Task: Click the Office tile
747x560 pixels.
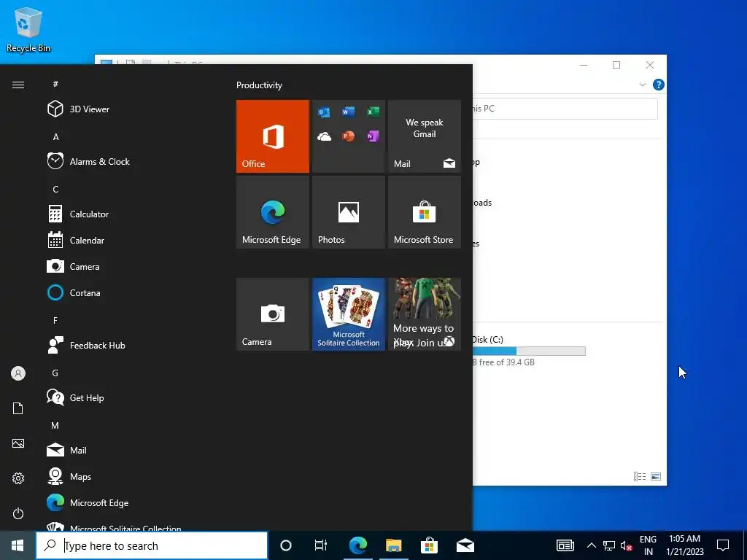Action: (273, 136)
